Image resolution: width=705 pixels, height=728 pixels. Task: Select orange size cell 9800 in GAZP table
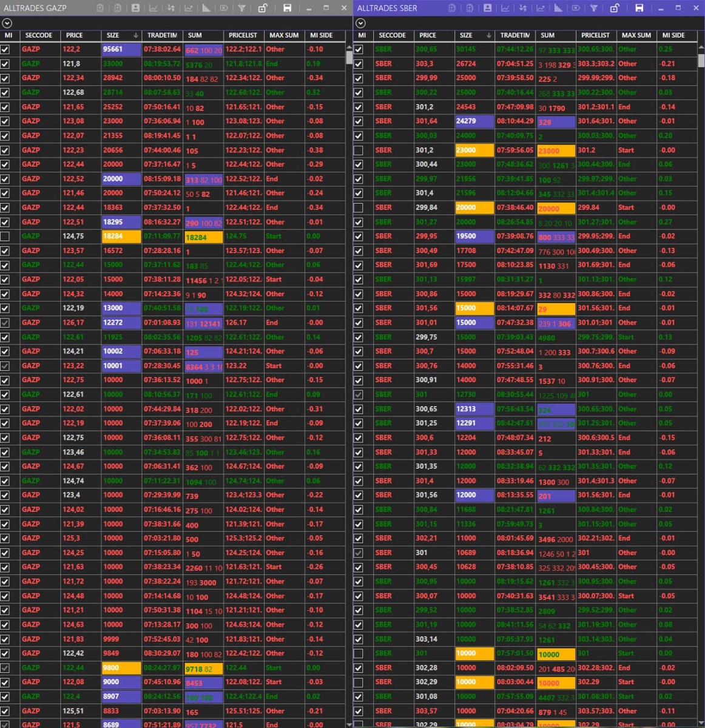(121, 667)
